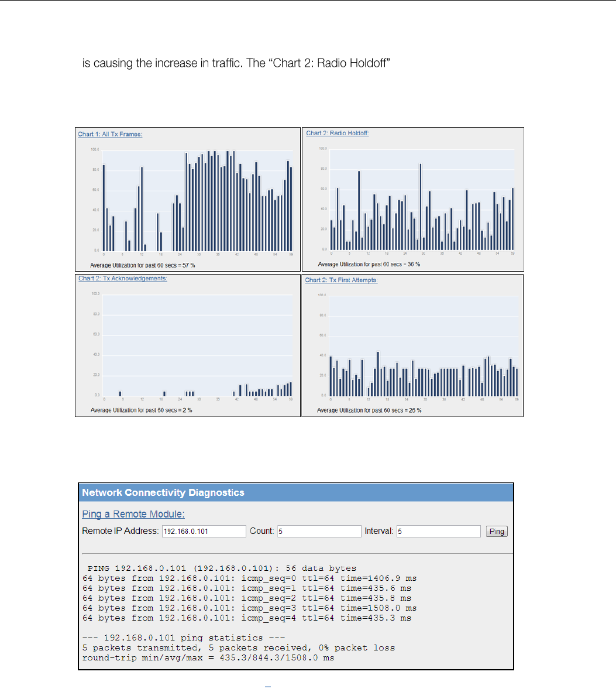The width and height of the screenshot is (616, 692).
Task: Select the icmp_seq=0 time=1406.9 ms line
Action: pos(250,578)
